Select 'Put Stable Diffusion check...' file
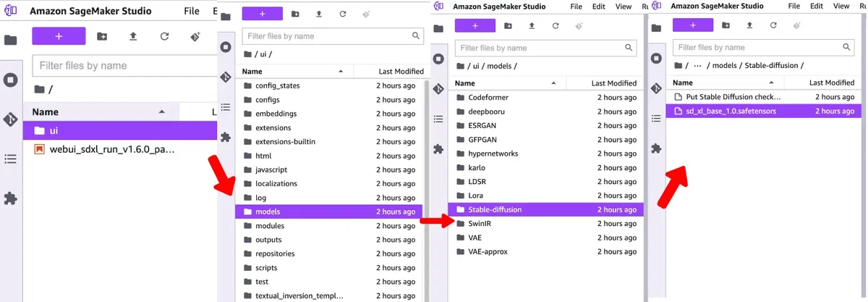The image size is (868, 302). click(x=763, y=96)
